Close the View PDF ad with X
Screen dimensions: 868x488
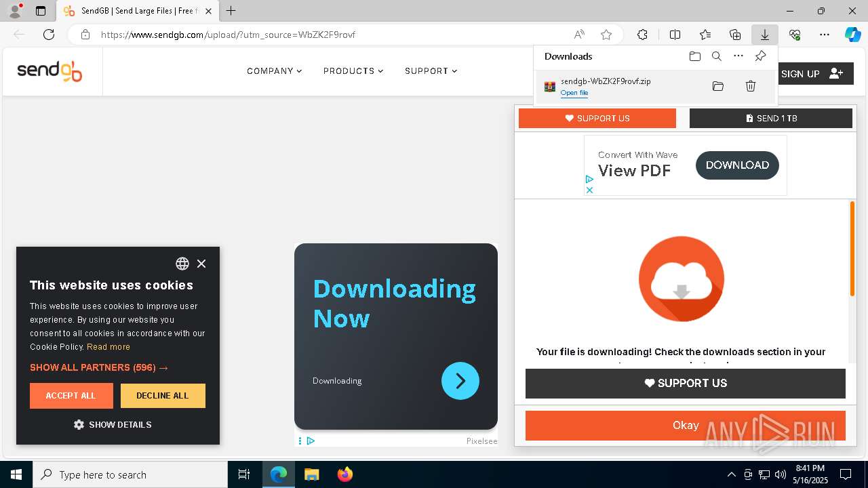[x=589, y=190]
